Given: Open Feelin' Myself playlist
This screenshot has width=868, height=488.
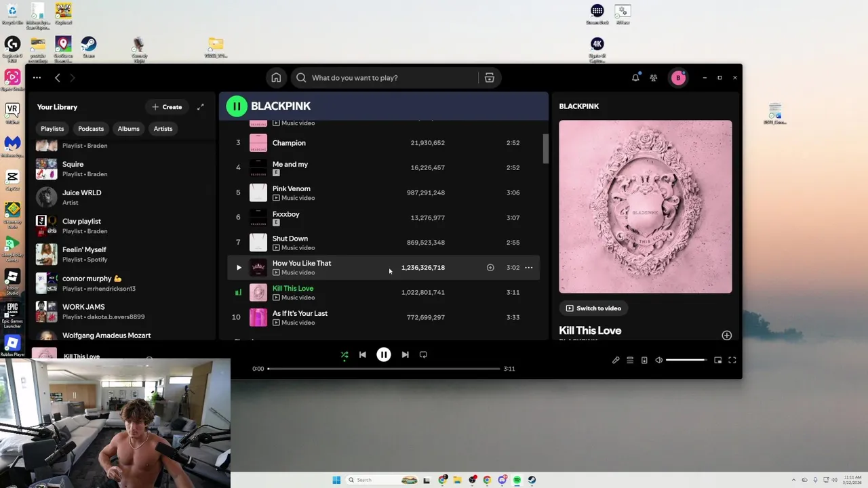Looking at the screenshot, I should pos(122,254).
